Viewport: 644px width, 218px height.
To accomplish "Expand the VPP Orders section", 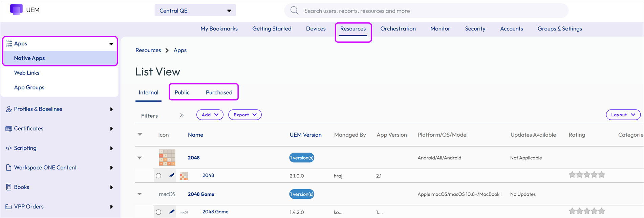I will tap(111, 207).
